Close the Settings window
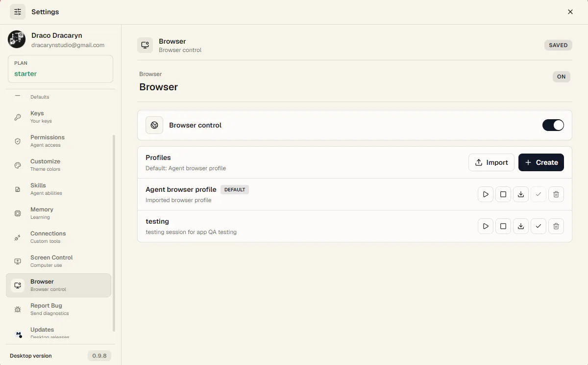Image resolution: width=588 pixels, height=365 pixels. tap(570, 12)
